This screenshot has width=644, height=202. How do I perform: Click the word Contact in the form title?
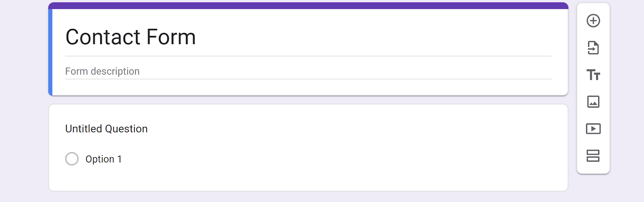(103, 37)
